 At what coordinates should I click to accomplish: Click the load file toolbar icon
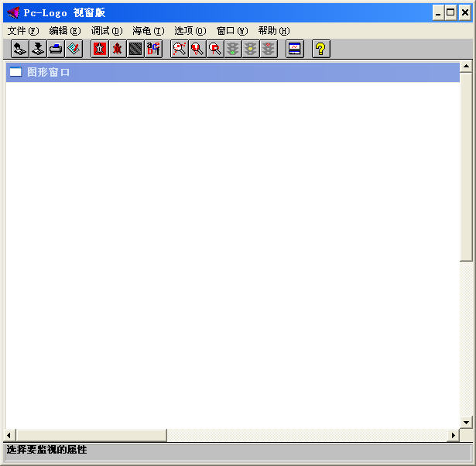20,49
